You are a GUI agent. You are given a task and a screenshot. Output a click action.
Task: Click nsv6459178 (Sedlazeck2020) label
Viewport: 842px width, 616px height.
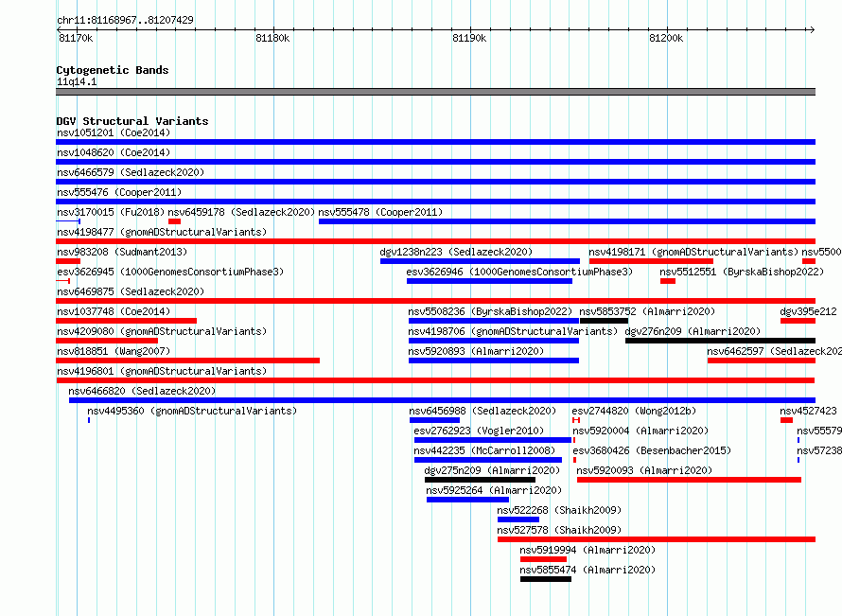pos(241,212)
